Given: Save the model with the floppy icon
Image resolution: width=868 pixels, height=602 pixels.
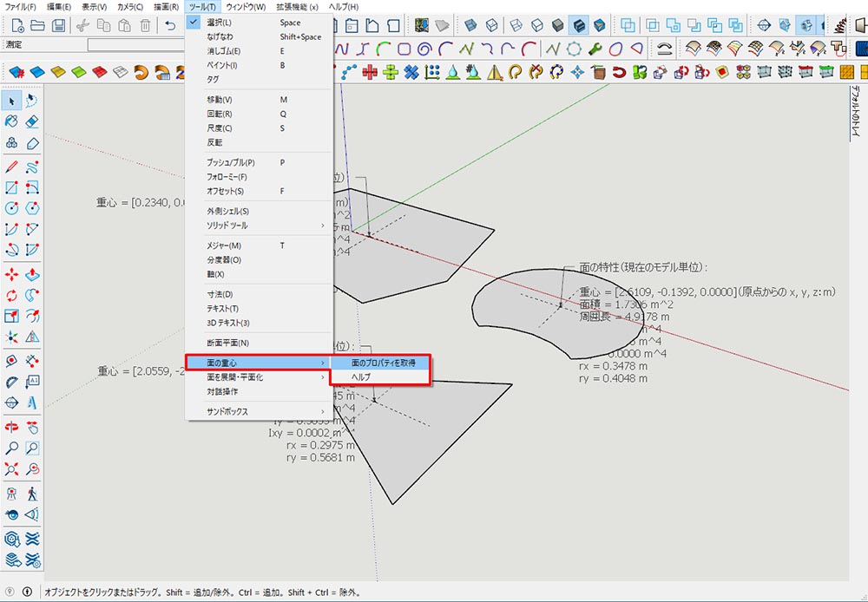Looking at the screenshot, I should [x=58, y=25].
